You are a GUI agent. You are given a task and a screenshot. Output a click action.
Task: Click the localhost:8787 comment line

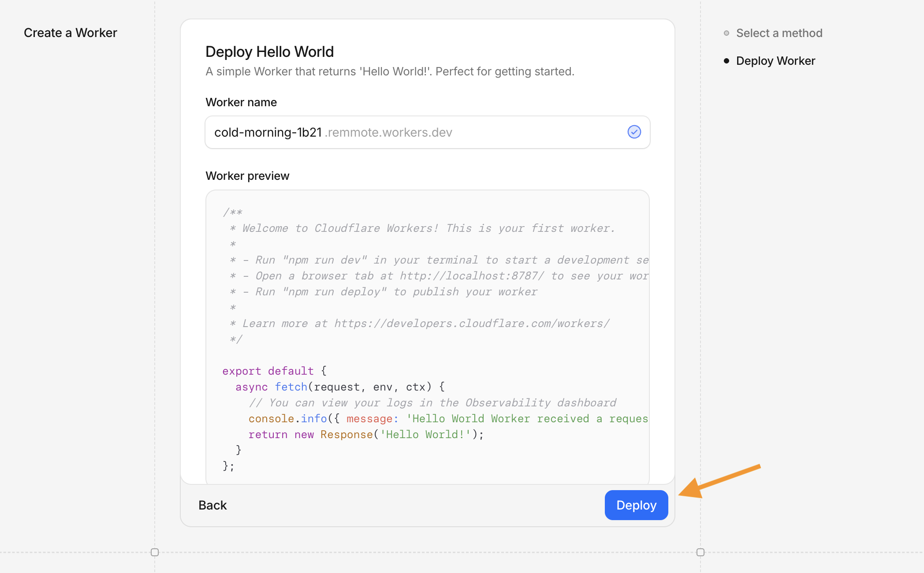coord(439,276)
